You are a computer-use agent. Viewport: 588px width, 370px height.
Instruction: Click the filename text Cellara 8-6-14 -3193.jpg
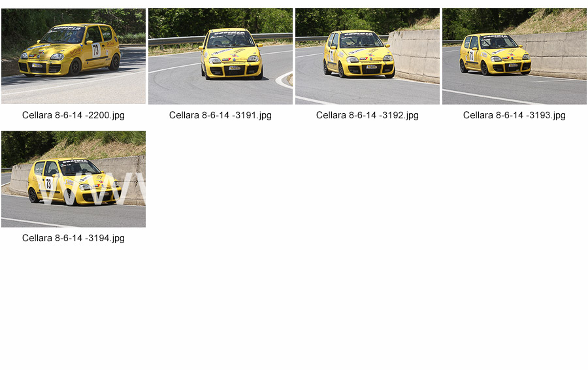click(515, 115)
